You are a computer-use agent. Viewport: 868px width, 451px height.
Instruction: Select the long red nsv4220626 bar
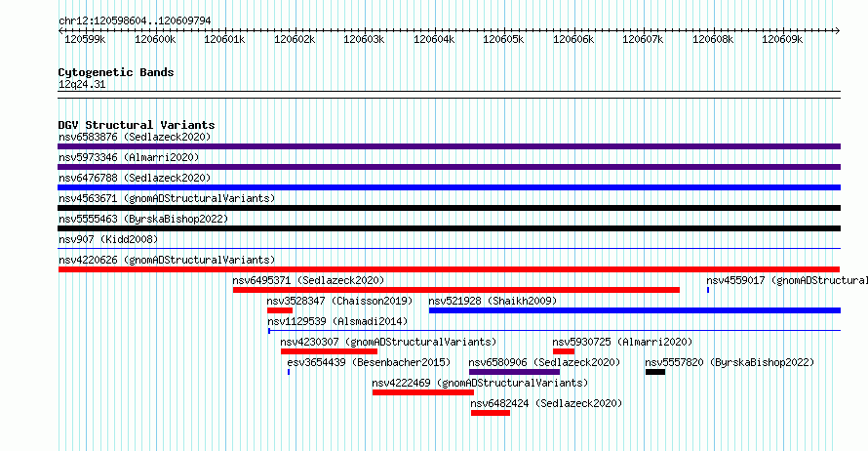[449, 269]
